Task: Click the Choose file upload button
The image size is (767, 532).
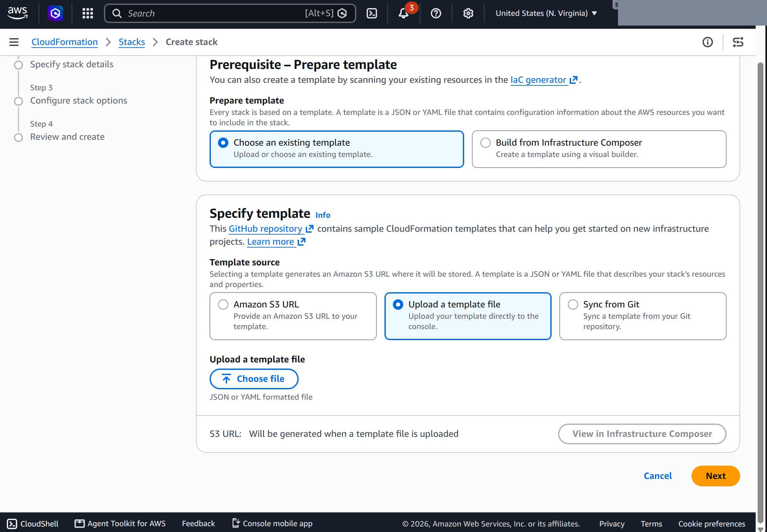Action: coord(254,379)
